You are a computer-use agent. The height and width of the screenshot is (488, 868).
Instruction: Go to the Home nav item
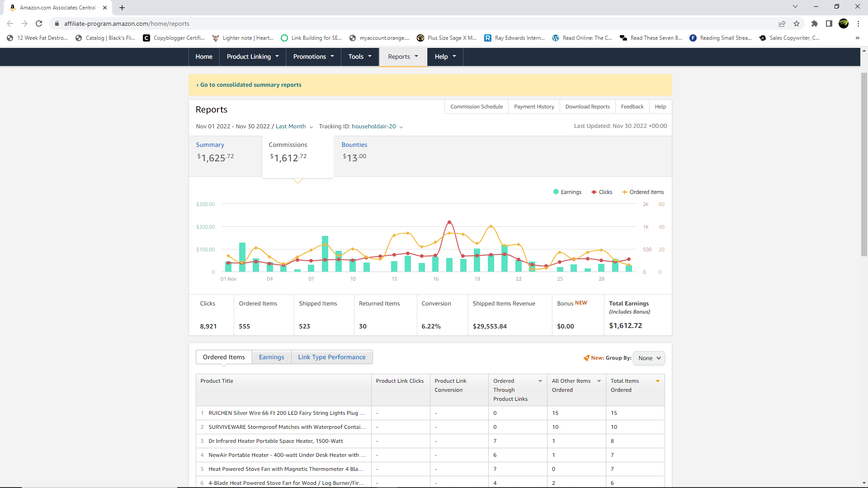(204, 56)
